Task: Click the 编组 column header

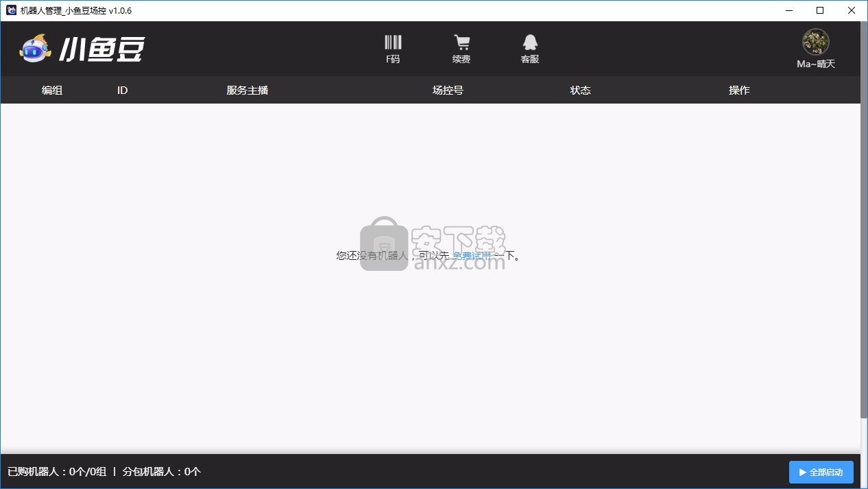Action: (x=52, y=90)
